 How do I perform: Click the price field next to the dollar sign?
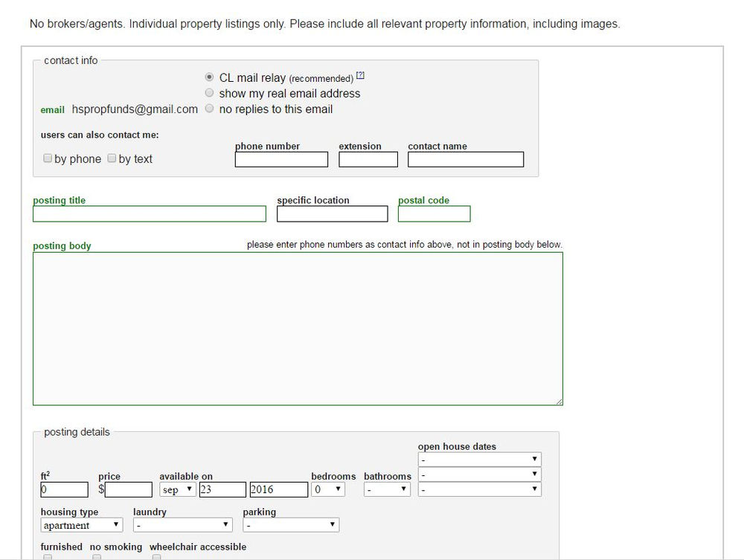(x=127, y=489)
